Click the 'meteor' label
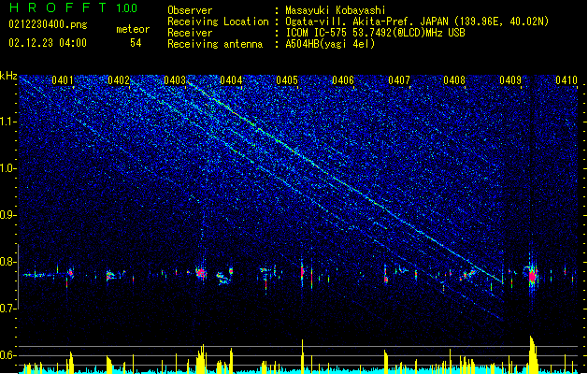 tap(133, 29)
